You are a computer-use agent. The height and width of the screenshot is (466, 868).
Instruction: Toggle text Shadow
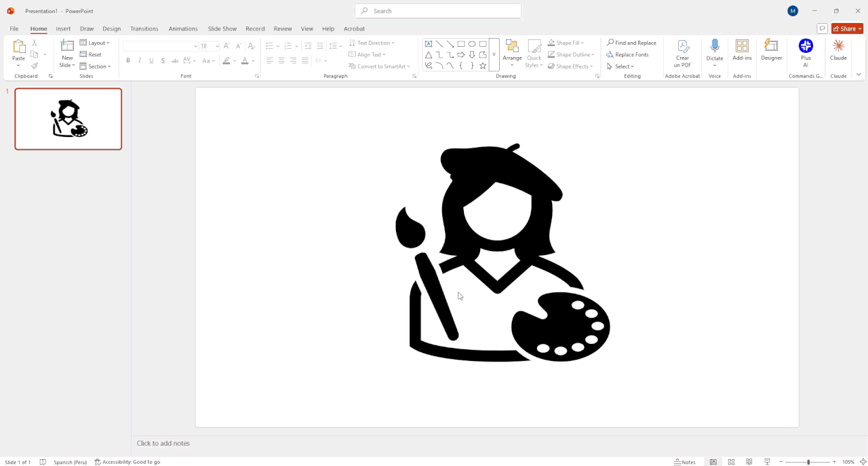(x=163, y=60)
